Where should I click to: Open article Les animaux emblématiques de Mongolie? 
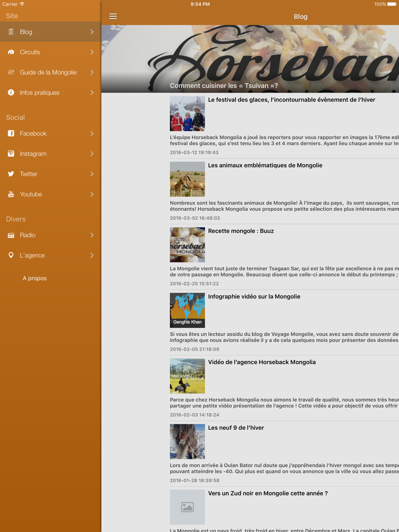265,166
